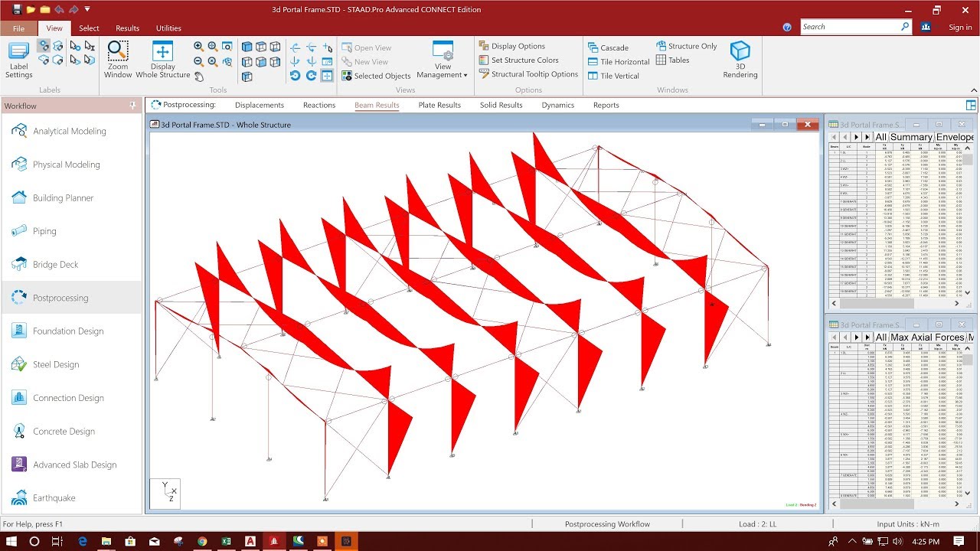
Task: Select Summary tab in upper table
Action: click(x=910, y=137)
